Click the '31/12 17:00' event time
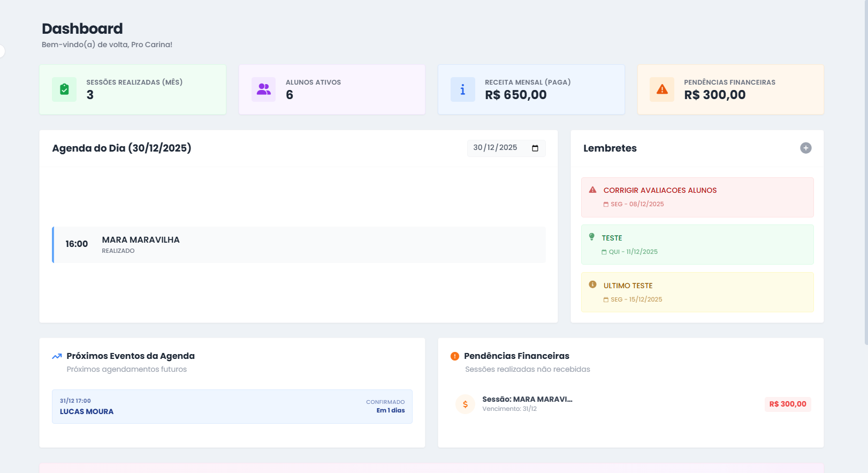Viewport: 868px width, 473px height. click(x=75, y=401)
